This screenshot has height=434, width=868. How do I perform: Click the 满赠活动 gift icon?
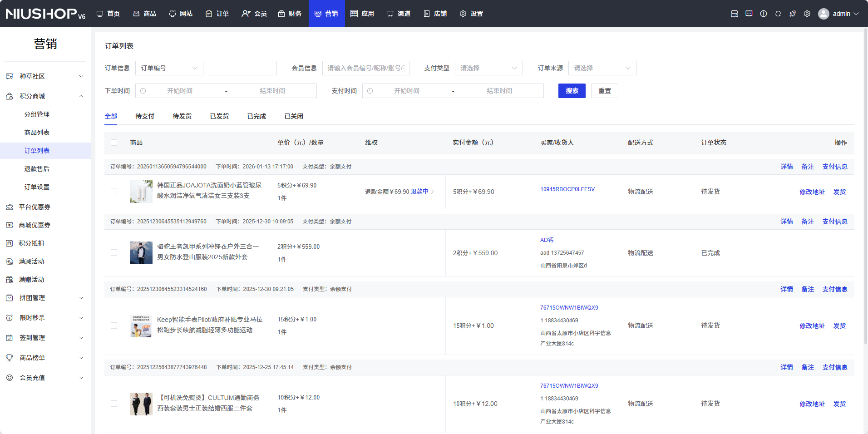(9, 280)
